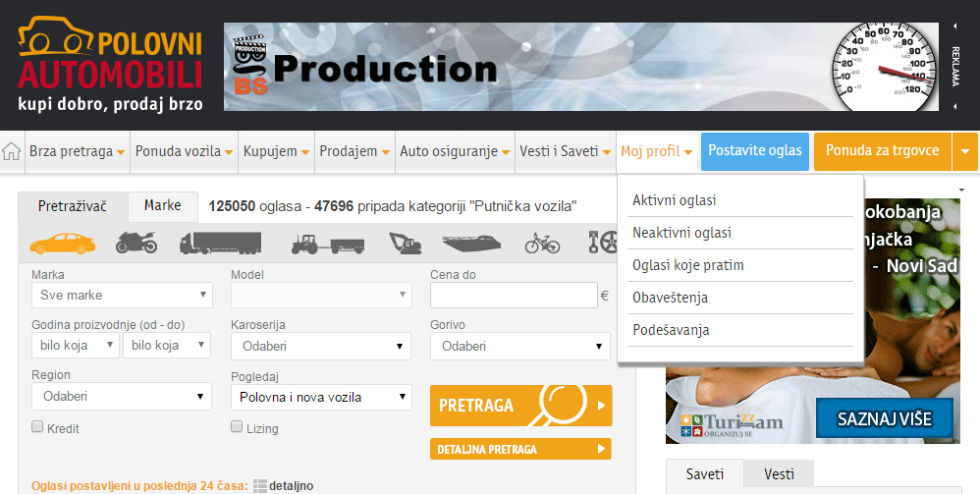This screenshot has height=494, width=980.
Task: Select the passenger car category icon
Action: click(63, 244)
